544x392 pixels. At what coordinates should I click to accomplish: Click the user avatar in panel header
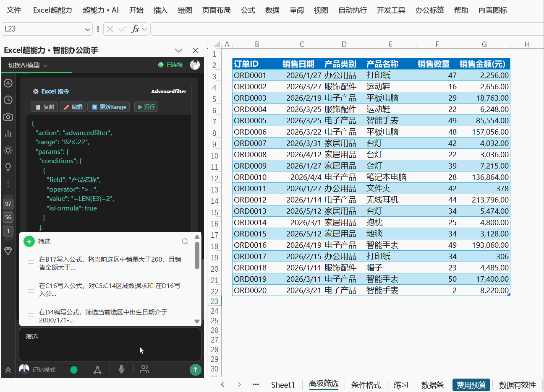[x=195, y=65]
